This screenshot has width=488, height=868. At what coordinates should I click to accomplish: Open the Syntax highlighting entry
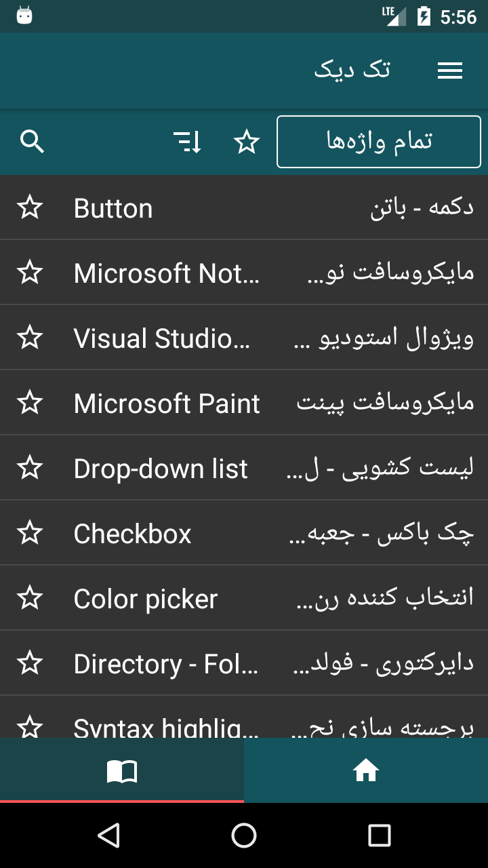pos(244,717)
